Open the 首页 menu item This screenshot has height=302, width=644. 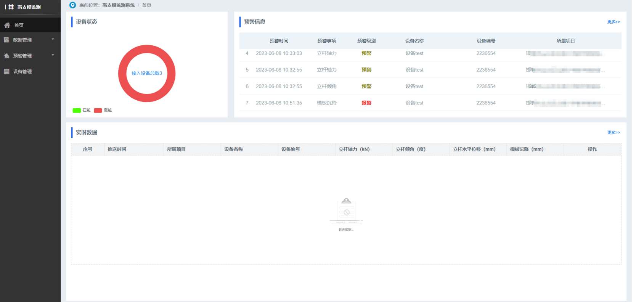(x=19, y=25)
